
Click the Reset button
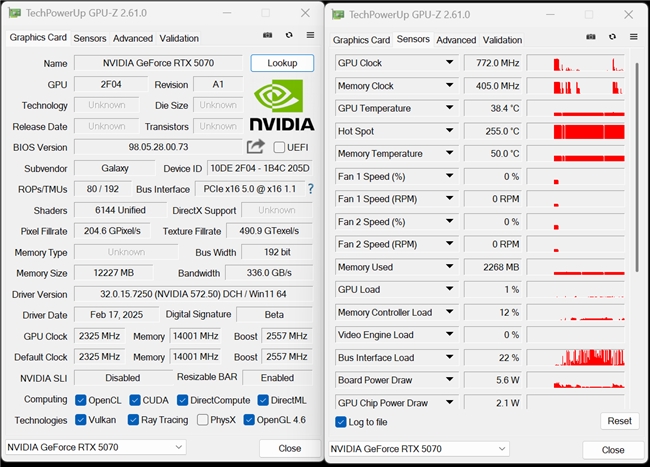point(619,421)
